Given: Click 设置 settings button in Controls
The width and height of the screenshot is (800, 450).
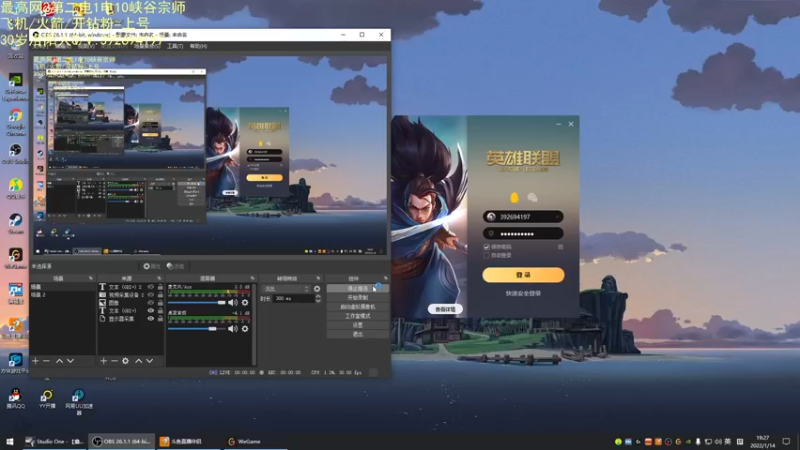Looking at the screenshot, I should [x=358, y=325].
